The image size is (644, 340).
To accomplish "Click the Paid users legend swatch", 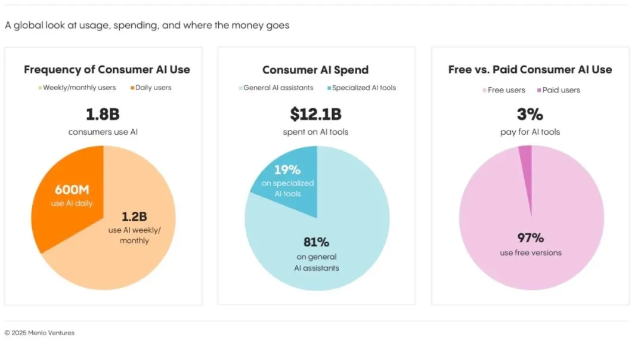I will (539, 90).
